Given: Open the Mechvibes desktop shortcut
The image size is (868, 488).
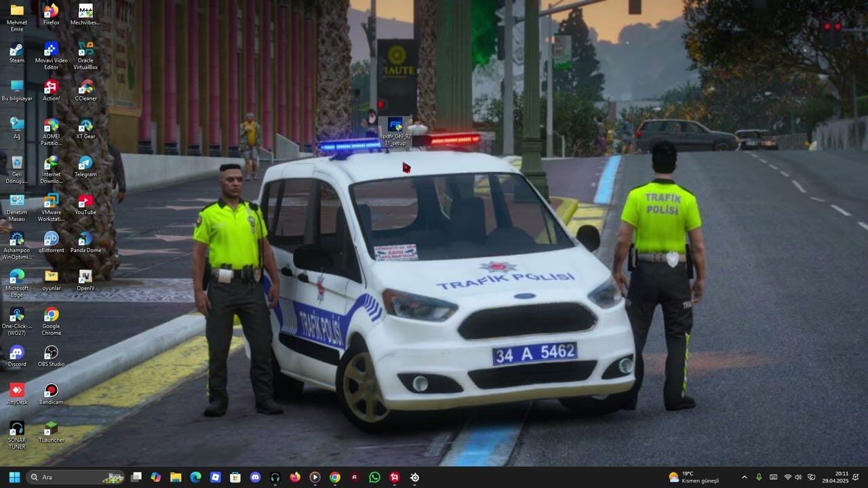Looking at the screenshot, I should click(85, 15).
